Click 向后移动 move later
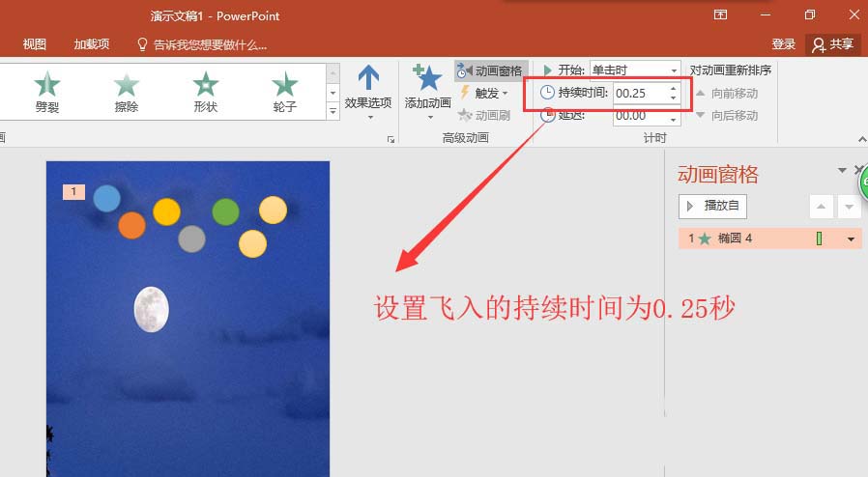The height and width of the screenshot is (477, 868). 727,116
